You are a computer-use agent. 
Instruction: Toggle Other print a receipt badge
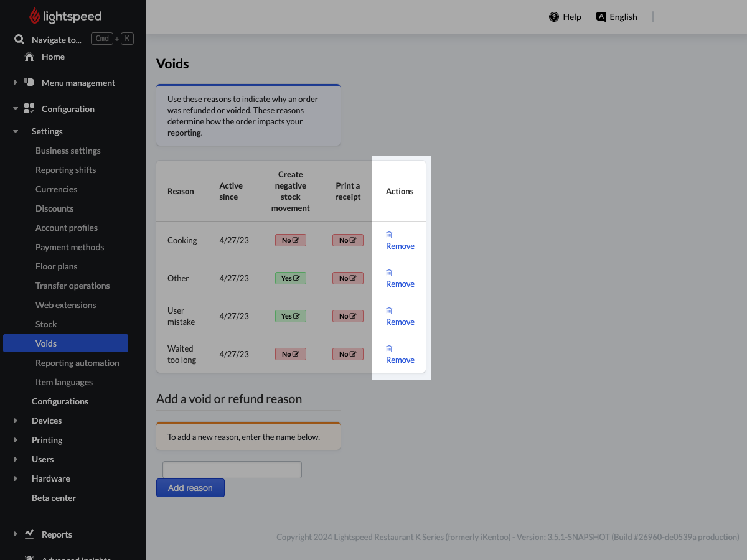[x=347, y=278]
